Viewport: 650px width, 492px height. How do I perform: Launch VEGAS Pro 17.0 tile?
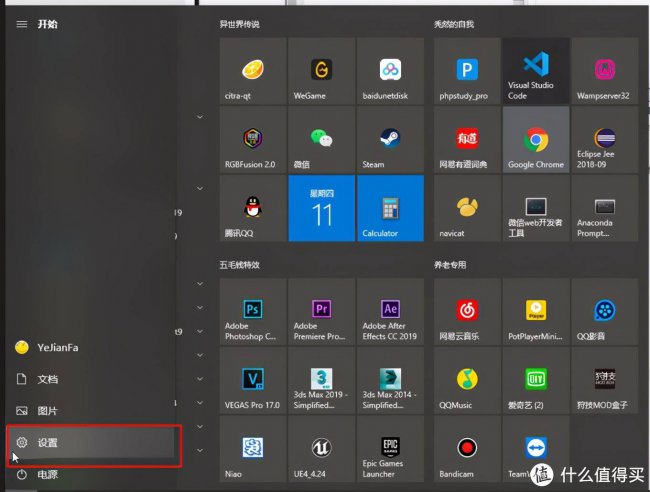click(253, 381)
